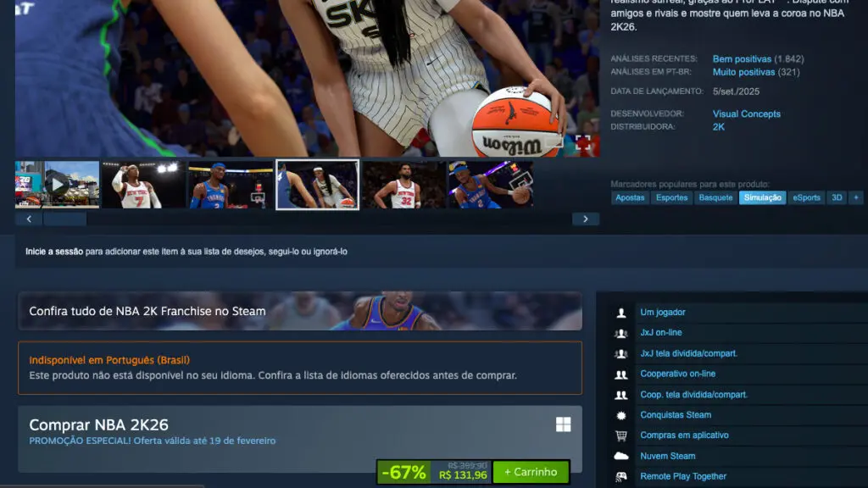Select the fourth gallery thumbnail below the video
Screen dimensions: 868x488
318,184
